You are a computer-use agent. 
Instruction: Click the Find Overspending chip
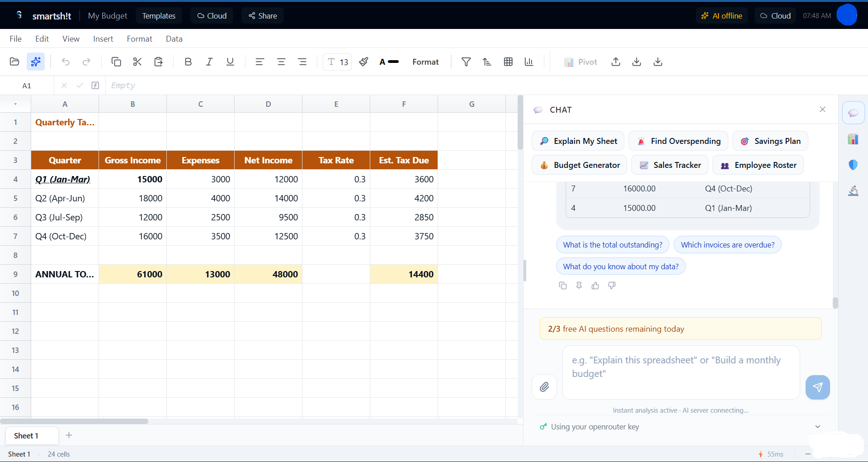(678, 141)
